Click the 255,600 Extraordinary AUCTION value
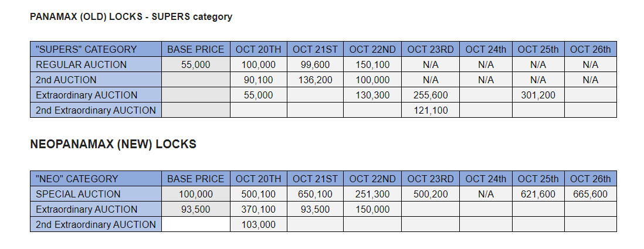644x249 pixels. tap(431, 95)
